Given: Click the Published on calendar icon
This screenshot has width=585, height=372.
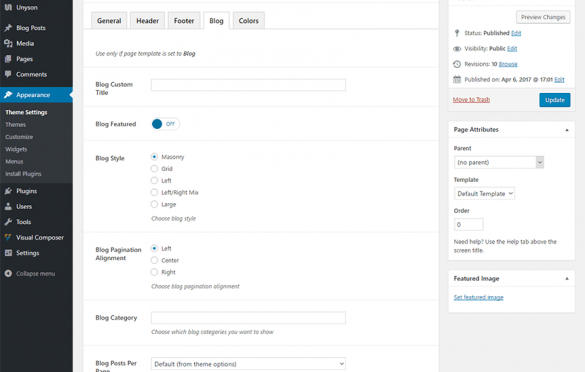Looking at the screenshot, I should point(457,79).
